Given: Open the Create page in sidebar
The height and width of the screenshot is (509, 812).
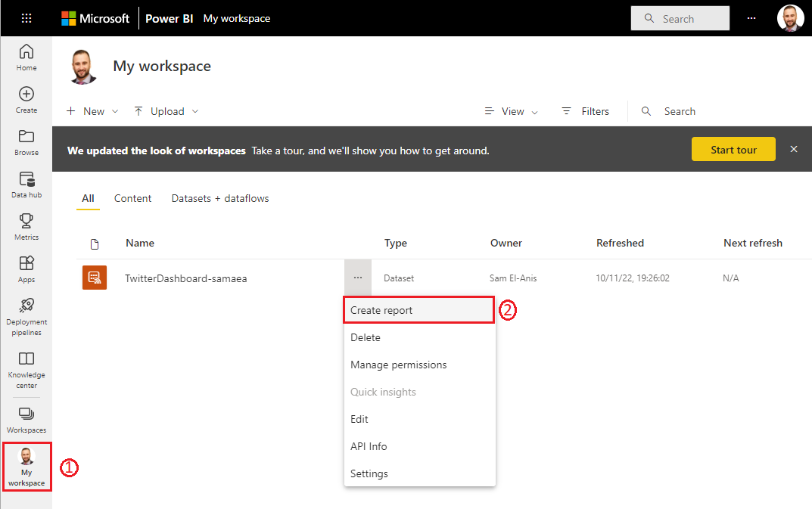Looking at the screenshot, I should [26, 100].
